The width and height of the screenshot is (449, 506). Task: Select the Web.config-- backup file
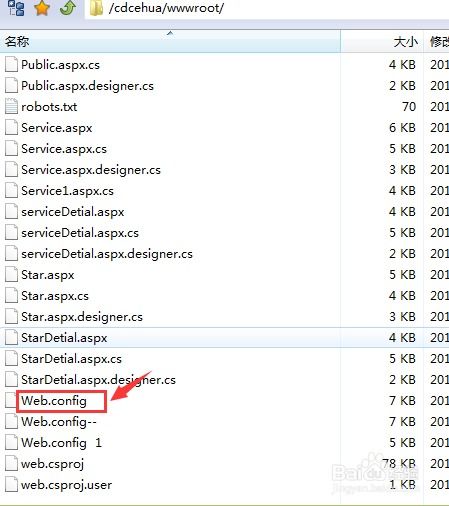coord(59,422)
